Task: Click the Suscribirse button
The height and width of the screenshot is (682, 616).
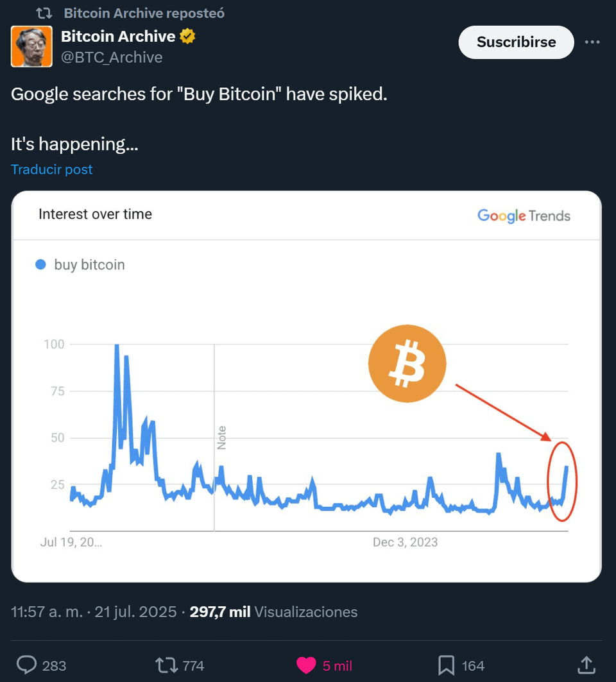Action: [x=517, y=42]
